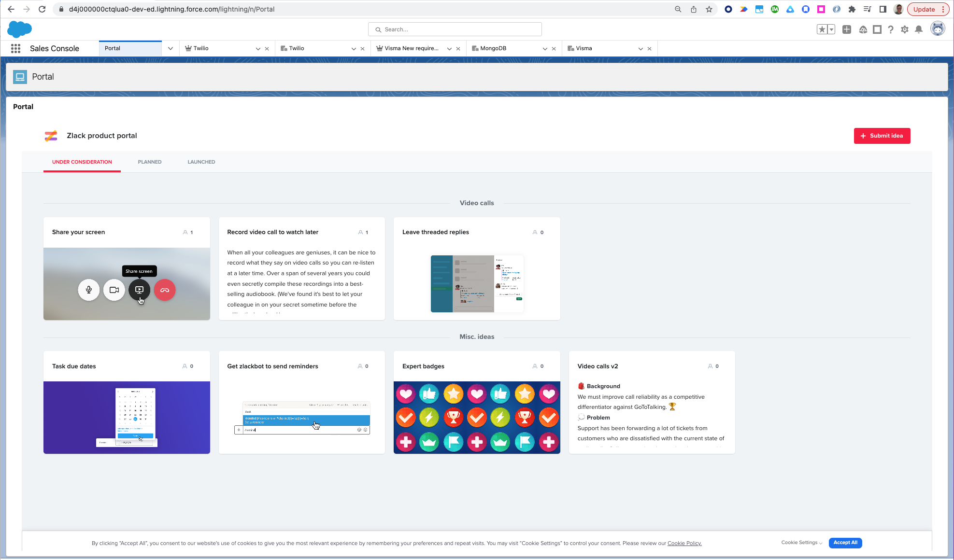Image resolution: width=954 pixels, height=560 pixels.
Task: Click the Accept All cookies button
Action: [845, 543]
